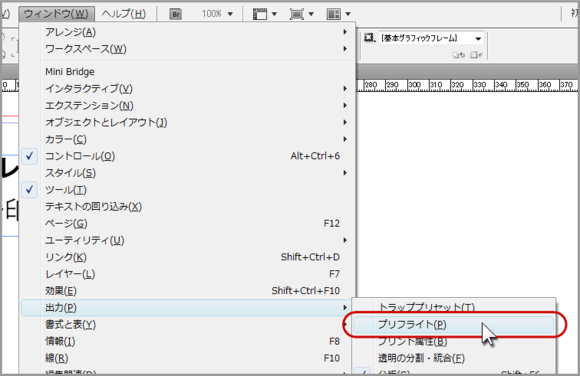Open the ユーティリティ(U) submenu
580x376 pixels.
coord(188,240)
